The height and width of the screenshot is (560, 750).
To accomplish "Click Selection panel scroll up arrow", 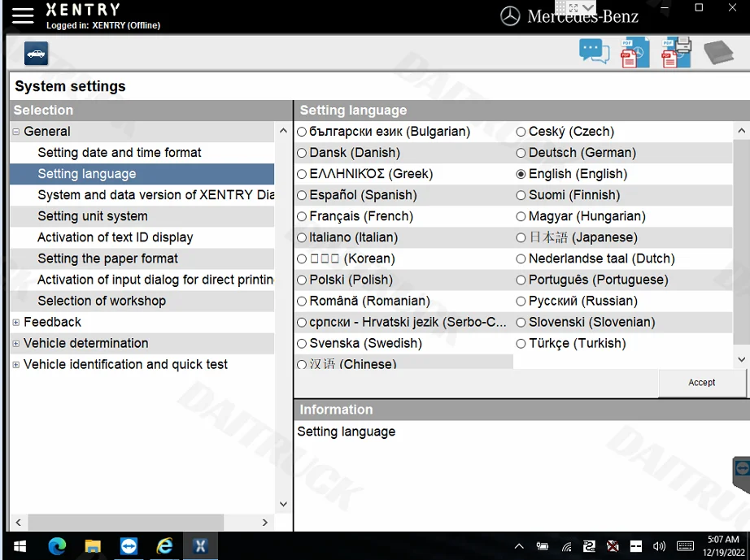I will click(283, 130).
